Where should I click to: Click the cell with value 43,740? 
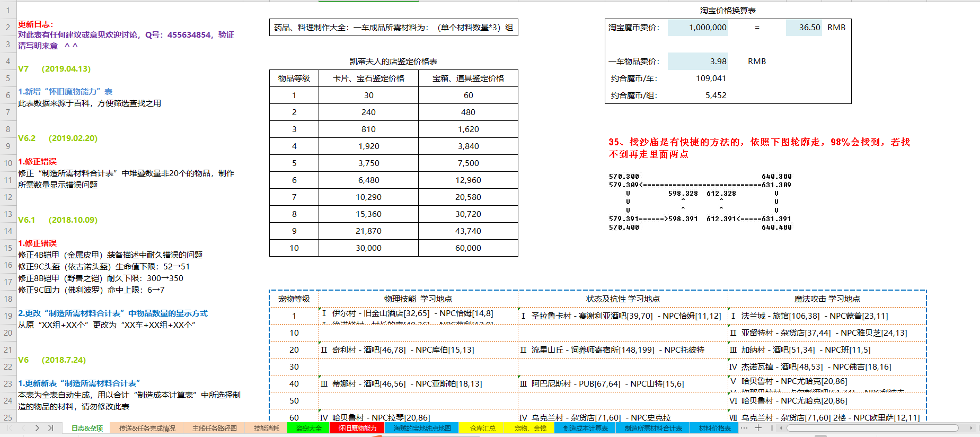click(468, 231)
